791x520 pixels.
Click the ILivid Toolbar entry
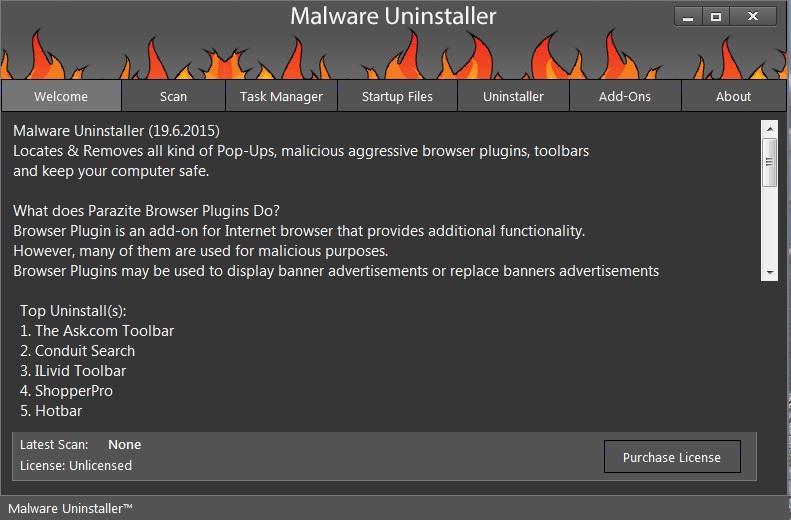pos(73,370)
